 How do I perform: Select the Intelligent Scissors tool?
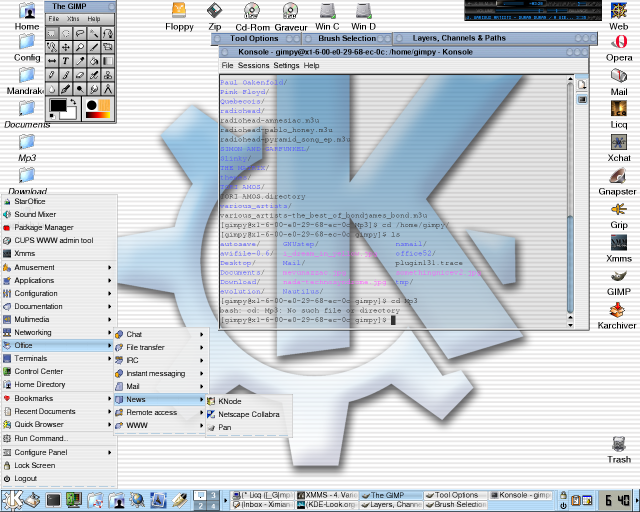click(52, 47)
